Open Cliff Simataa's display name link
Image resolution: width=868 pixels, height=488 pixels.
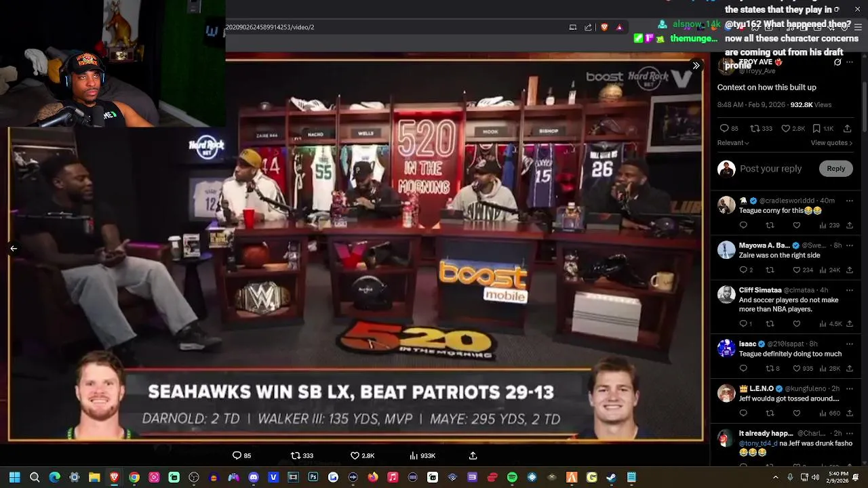759,290
